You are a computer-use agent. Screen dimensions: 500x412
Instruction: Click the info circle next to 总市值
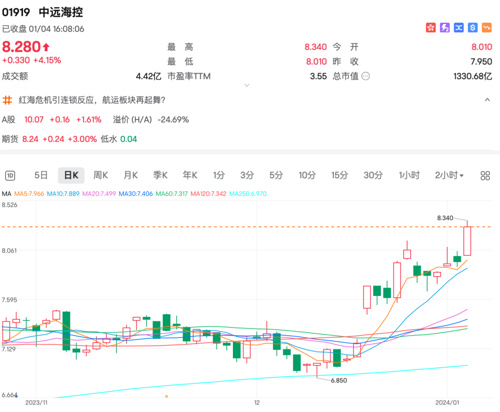tap(366, 76)
